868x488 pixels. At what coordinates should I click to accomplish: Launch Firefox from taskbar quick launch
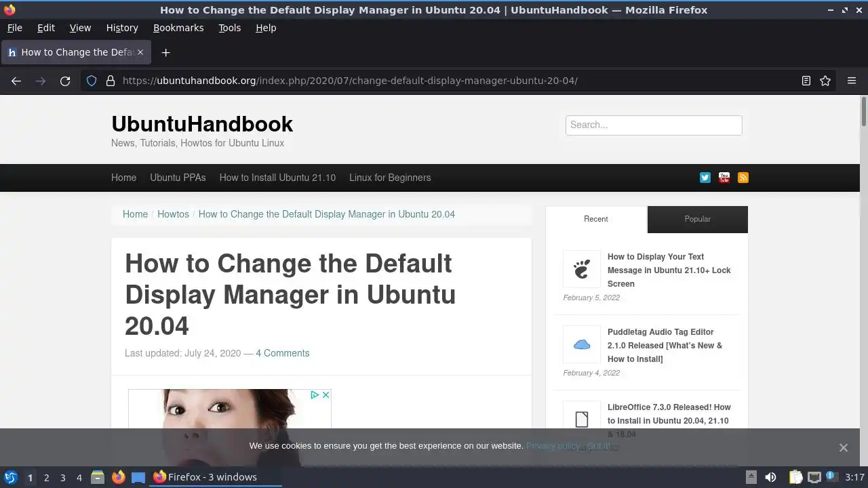click(x=118, y=477)
